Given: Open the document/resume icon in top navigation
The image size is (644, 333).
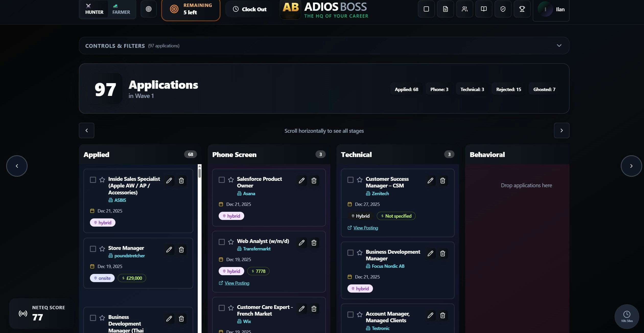Looking at the screenshot, I should 445,9.
